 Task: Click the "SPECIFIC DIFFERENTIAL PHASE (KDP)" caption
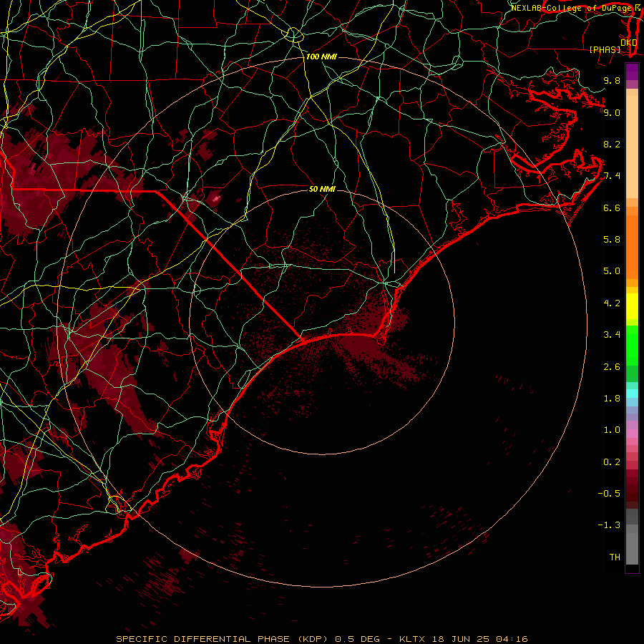pos(223,639)
